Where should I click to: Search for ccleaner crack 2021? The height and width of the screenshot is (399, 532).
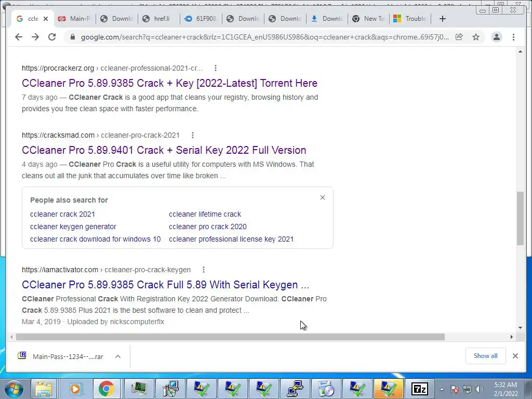coord(62,214)
